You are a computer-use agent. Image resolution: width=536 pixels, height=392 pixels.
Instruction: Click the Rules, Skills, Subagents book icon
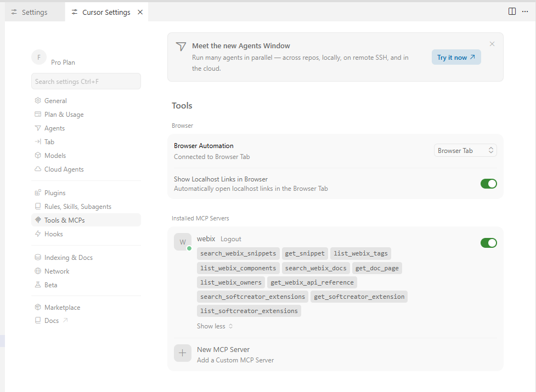38,206
